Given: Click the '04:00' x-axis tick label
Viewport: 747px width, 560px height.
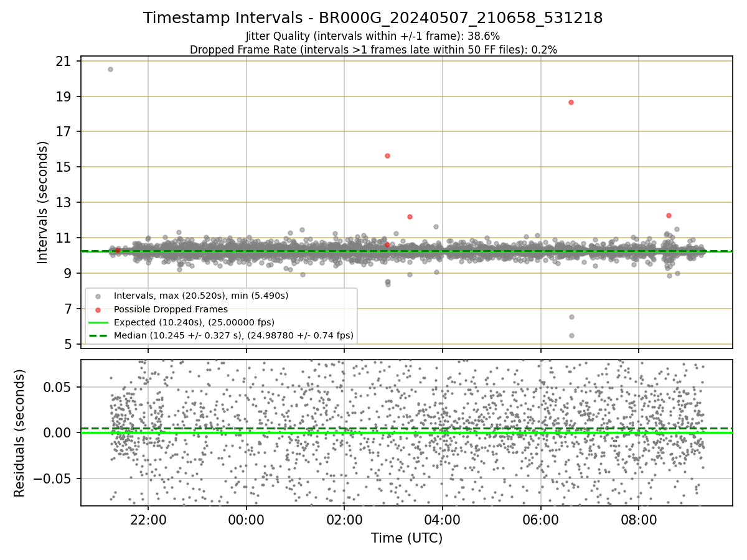Looking at the screenshot, I should (x=443, y=520).
